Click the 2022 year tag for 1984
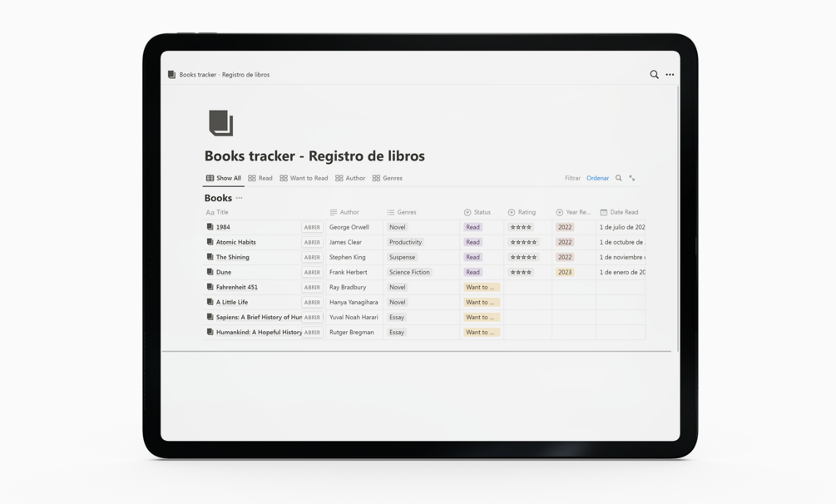 [x=565, y=227]
